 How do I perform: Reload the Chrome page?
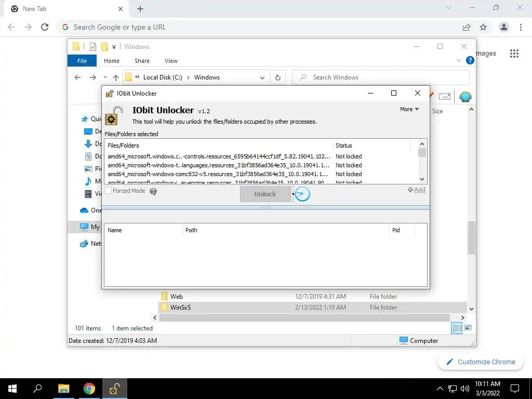tap(45, 27)
